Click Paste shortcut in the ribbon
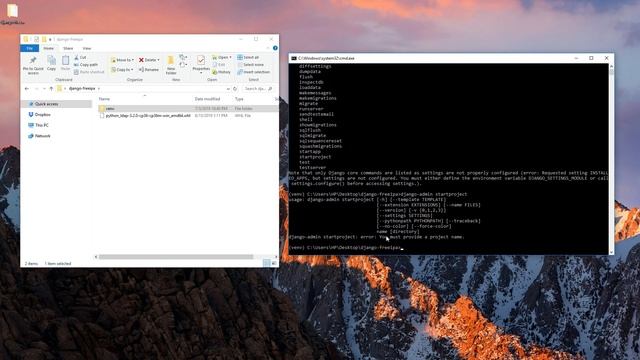The height and width of the screenshot is (360, 640). pyautogui.click(x=89, y=72)
